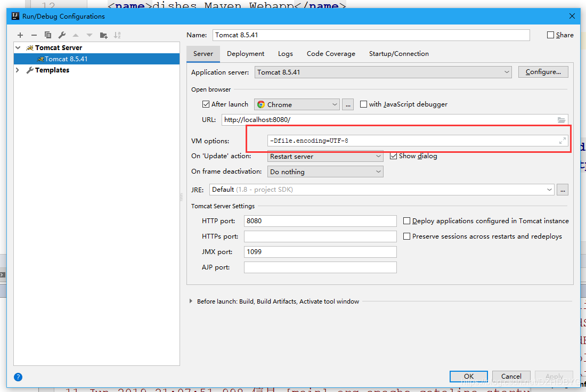Click the VM options text field
Image resolution: width=586 pixels, height=392 pixels.
[x=418, y=141]
